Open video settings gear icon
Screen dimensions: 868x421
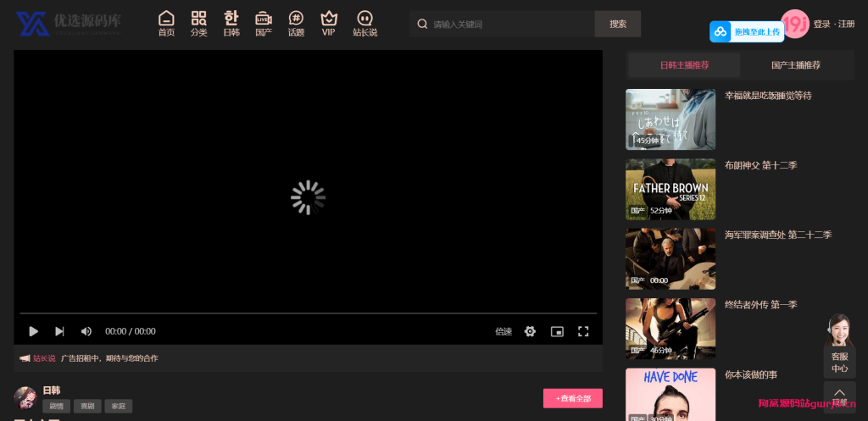[530, 331]
